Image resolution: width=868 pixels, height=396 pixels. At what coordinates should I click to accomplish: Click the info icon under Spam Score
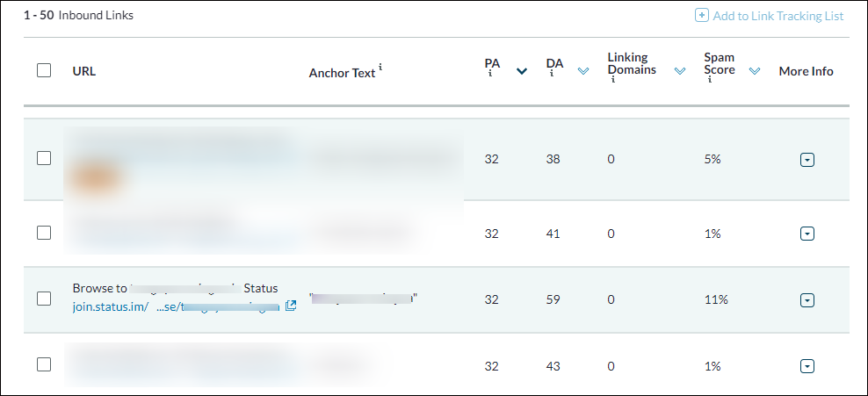(x=709, y=80)
